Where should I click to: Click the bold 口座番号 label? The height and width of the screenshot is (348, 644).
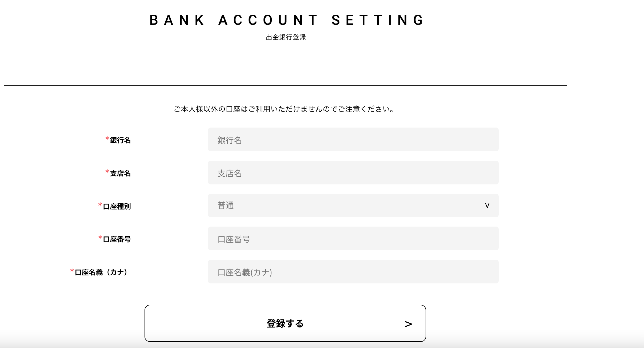(117, 239)
